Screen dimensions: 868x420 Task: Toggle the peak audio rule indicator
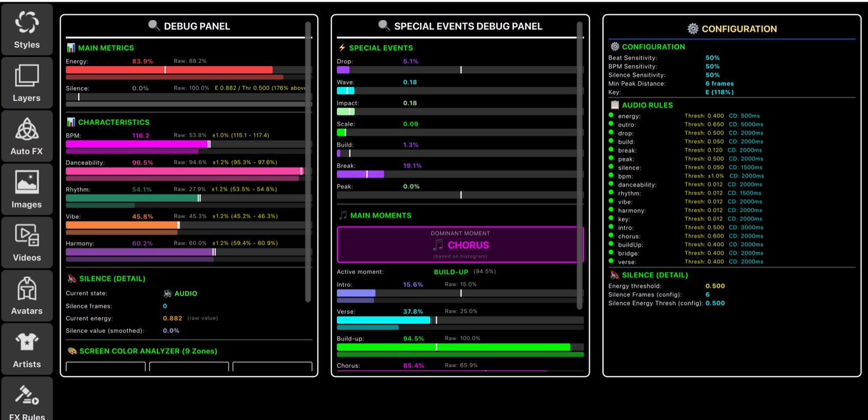point(611,158)
